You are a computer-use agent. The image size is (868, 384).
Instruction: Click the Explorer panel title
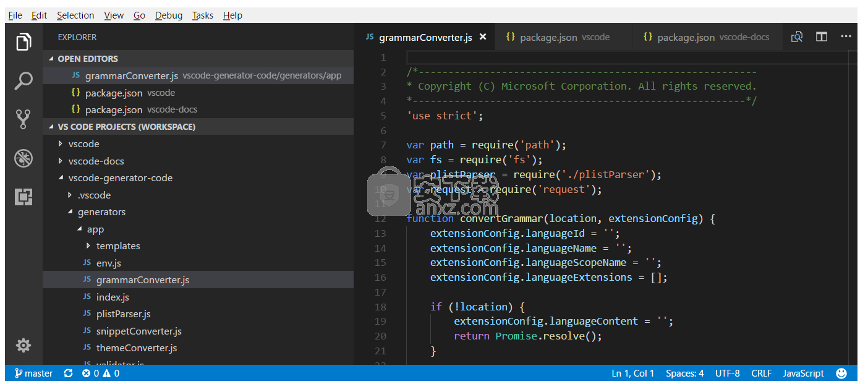[77, 37]
